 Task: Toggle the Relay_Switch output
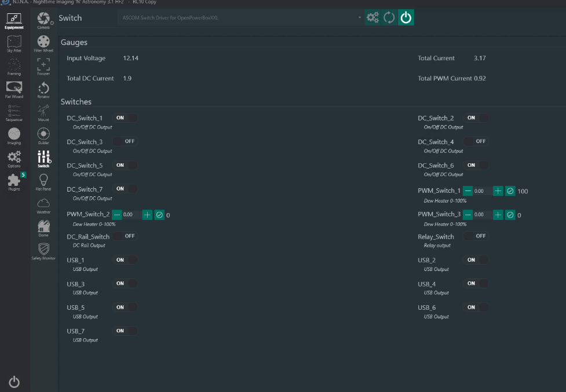coord(476,236)
